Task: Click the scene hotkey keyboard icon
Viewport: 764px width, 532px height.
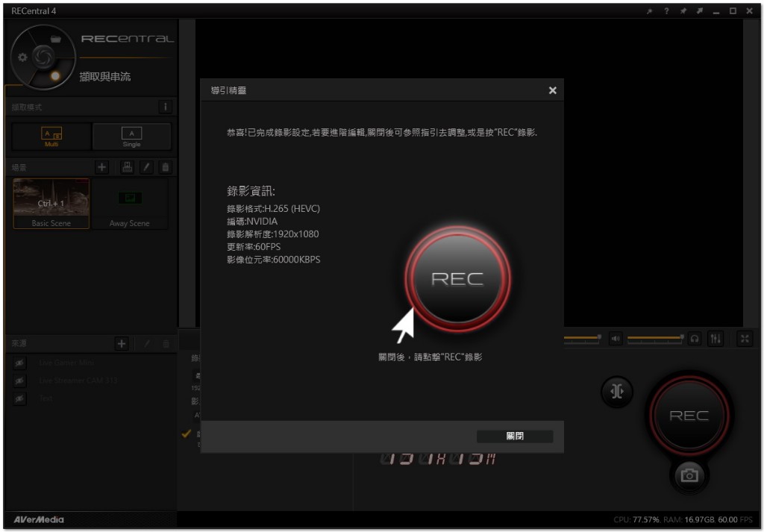Action: pyautogui.click(x=127, y=167)
